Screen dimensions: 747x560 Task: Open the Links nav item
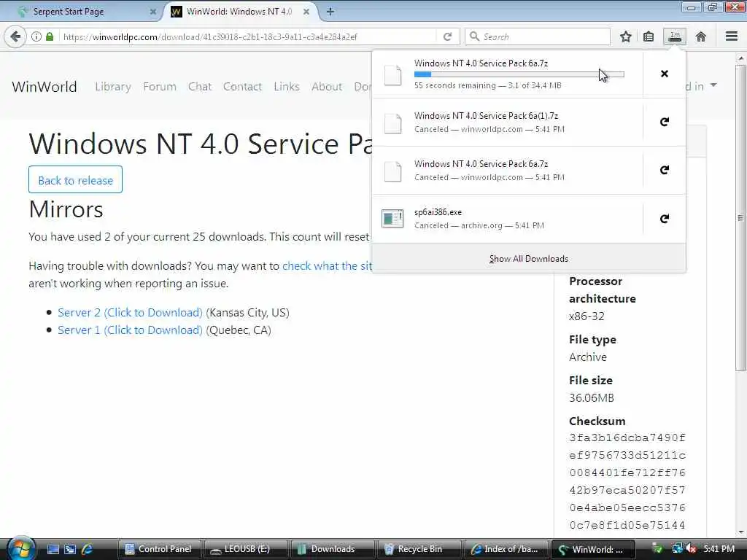tap(286, 87)
